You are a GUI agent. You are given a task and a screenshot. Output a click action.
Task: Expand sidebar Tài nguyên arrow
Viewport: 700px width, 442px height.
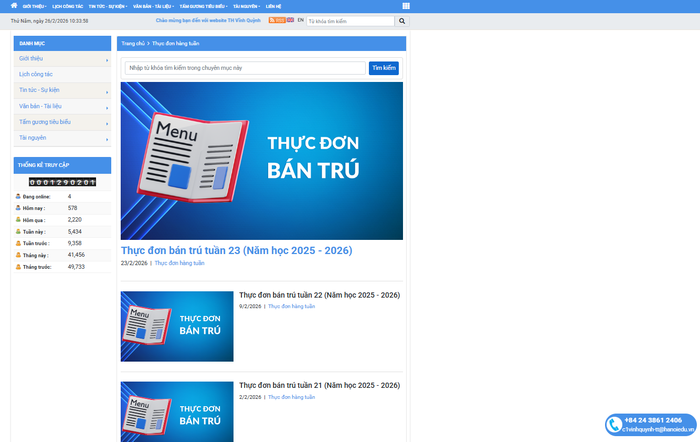coord(107,139)
